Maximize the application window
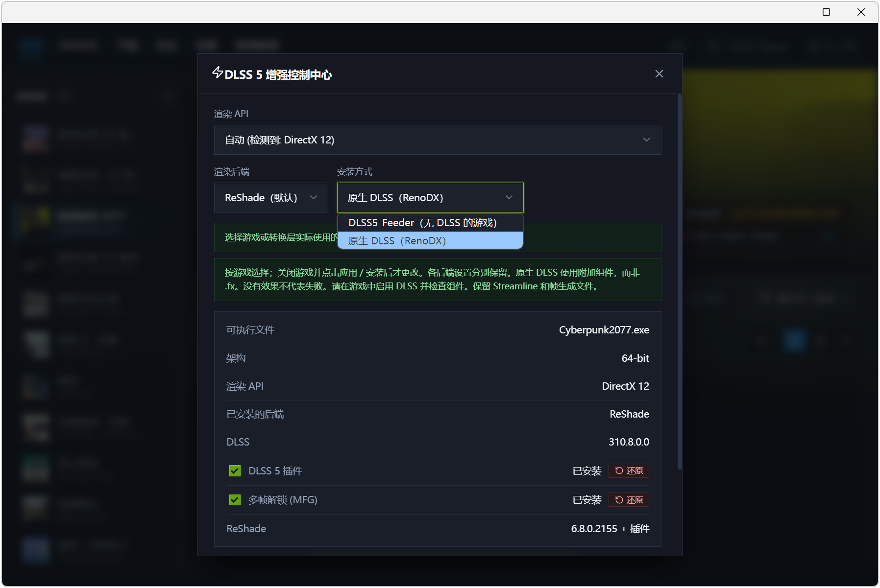Screen dimensions: 880x588 (x=826, y=12)
